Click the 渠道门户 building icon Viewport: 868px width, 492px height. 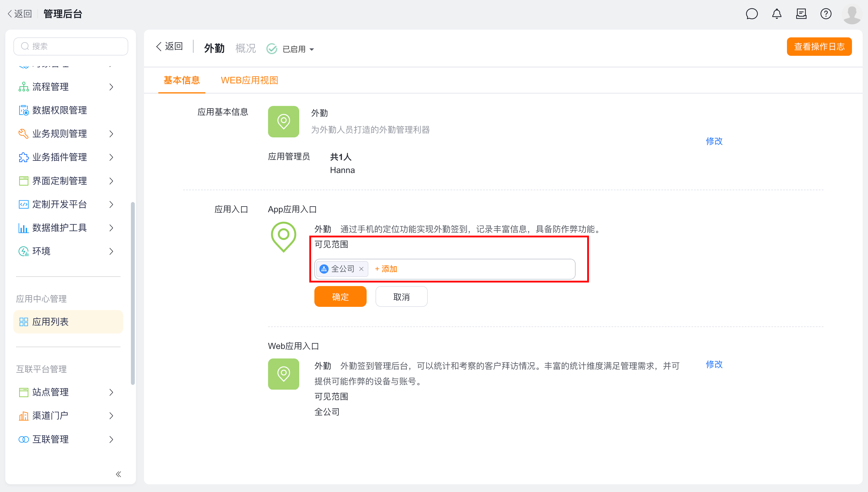pos(24,415)
